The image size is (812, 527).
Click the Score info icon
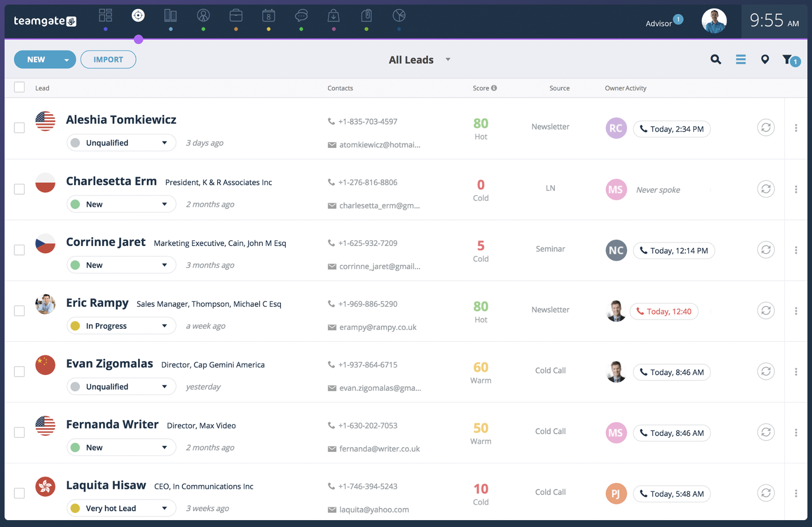(x=494, y=88)
